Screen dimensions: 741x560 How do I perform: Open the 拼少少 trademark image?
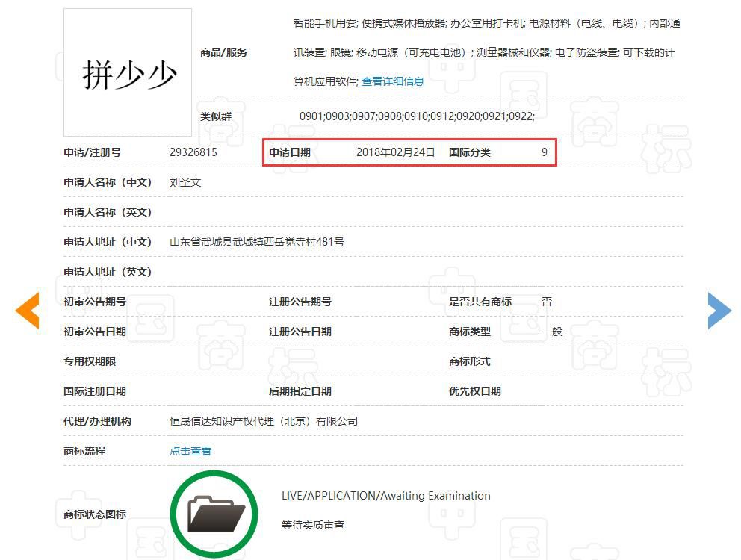click(x=128, y=73)
